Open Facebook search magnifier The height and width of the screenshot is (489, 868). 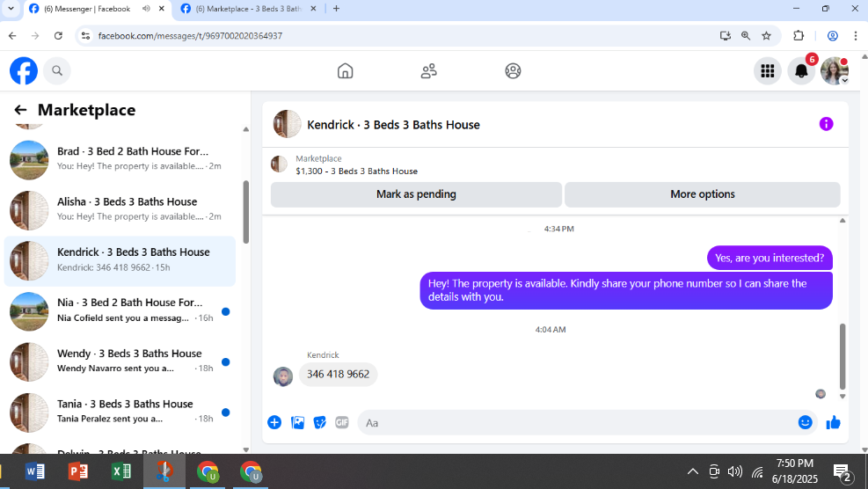tap(57, 71)
